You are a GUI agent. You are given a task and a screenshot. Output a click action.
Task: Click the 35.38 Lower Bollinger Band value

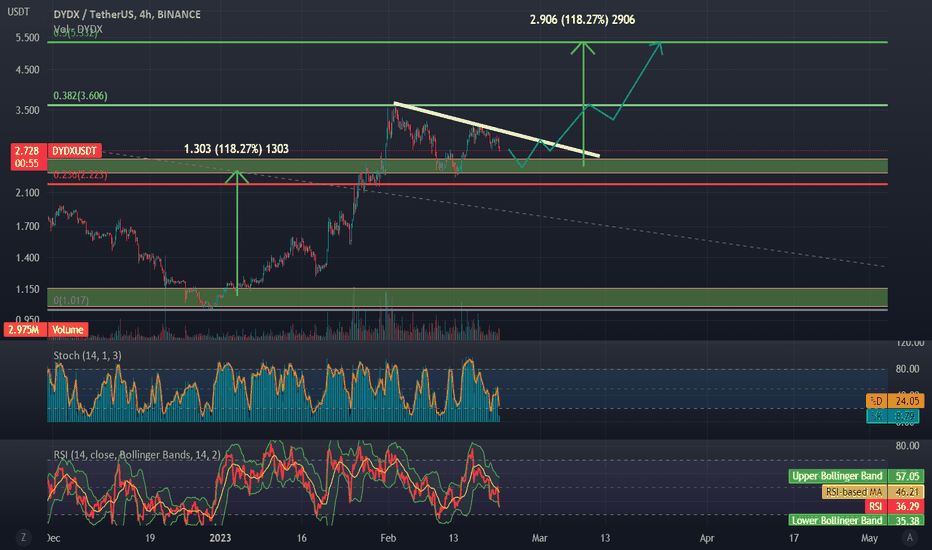coord(906,520)
